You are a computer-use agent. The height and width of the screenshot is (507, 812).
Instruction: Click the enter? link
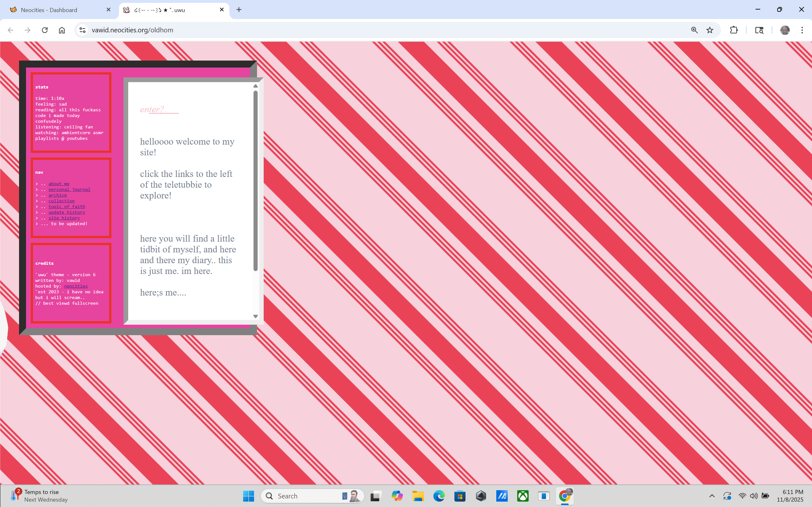152,109
